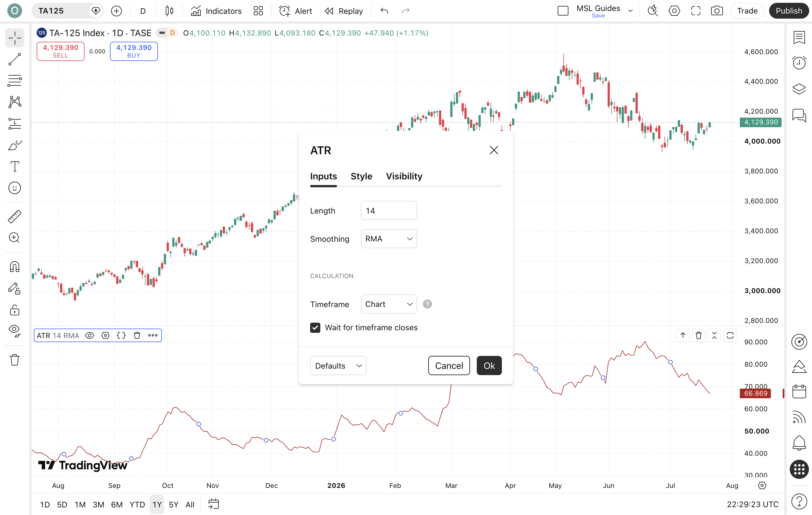The height and width of the screenshot is (515, 812).
Task: Redo the last undone action
Action: (406, 11)
